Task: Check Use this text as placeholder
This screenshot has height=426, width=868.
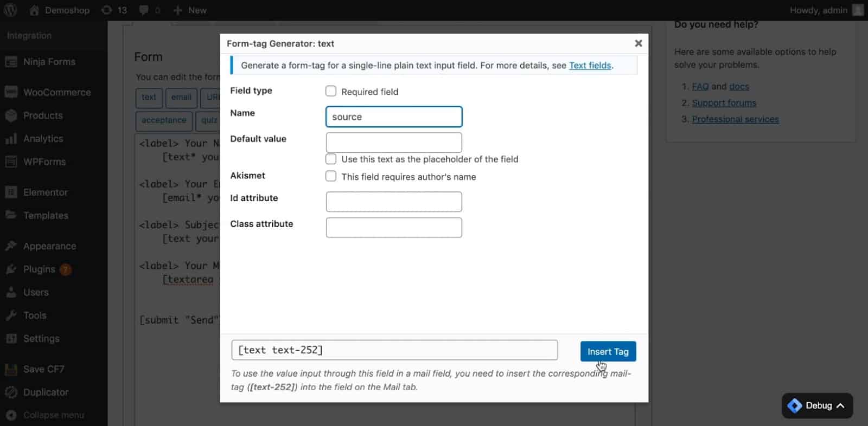Action: (x=331, y=159)
